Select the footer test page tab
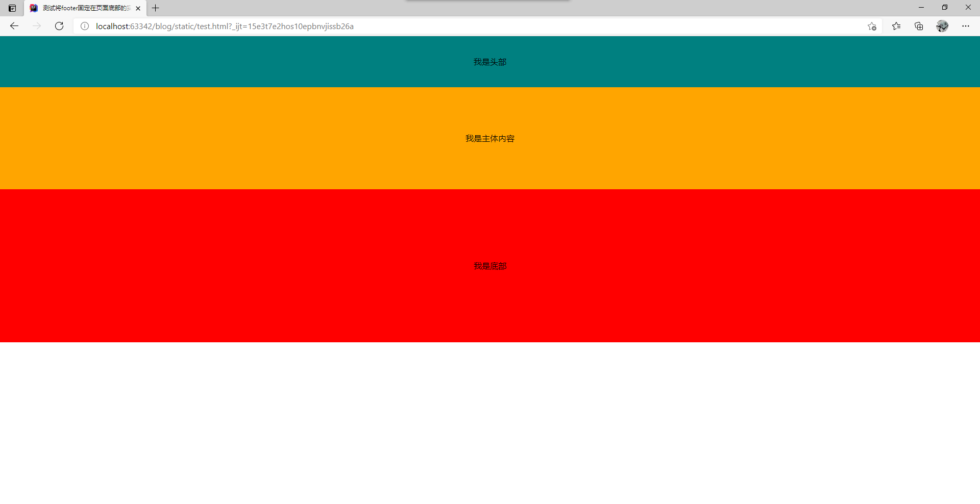980x504 pixels. (x=85, y=8)
